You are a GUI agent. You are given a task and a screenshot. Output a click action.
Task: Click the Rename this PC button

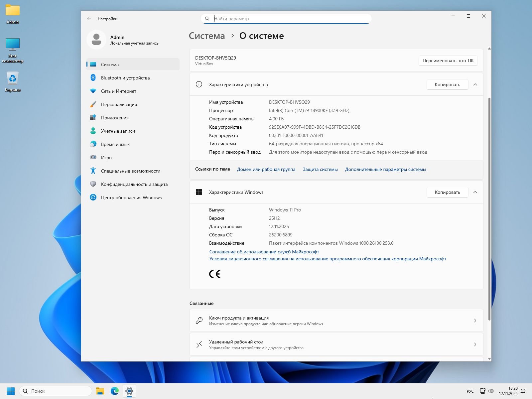(448, 61)
